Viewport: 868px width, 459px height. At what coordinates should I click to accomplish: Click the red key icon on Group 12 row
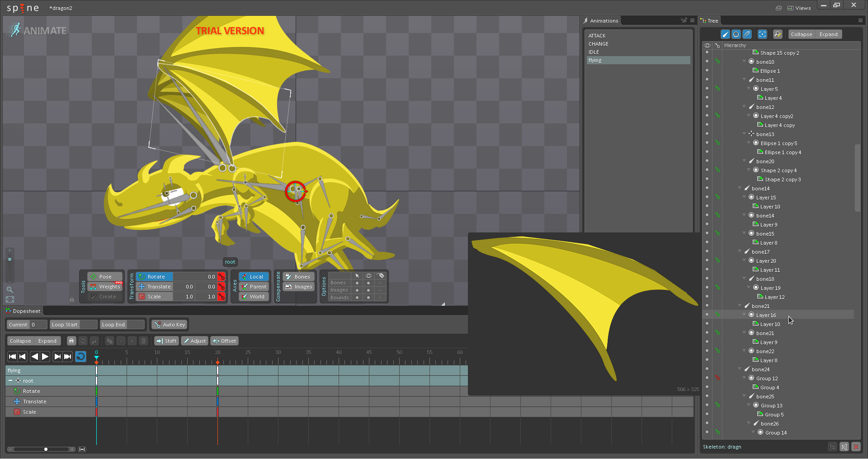point(717,378)
